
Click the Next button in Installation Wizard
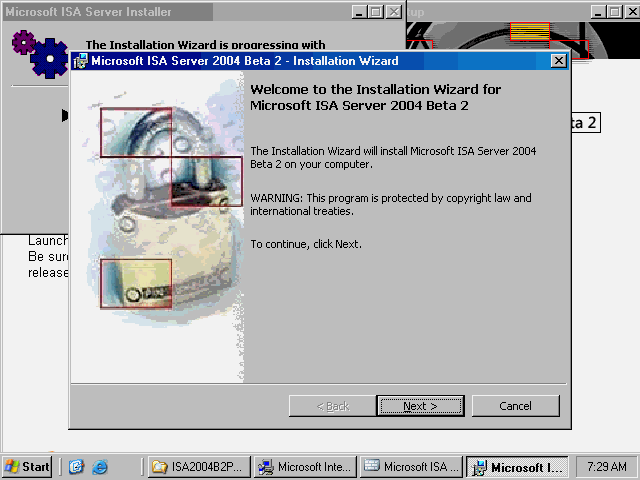coord(420,406)
